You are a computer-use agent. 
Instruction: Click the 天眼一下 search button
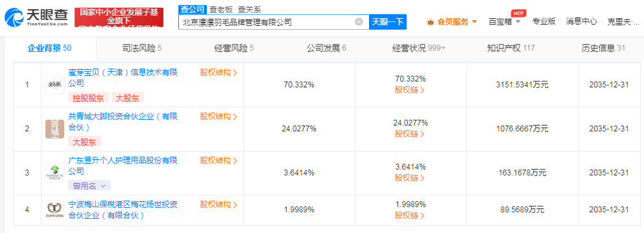click(x=388, y=22)
